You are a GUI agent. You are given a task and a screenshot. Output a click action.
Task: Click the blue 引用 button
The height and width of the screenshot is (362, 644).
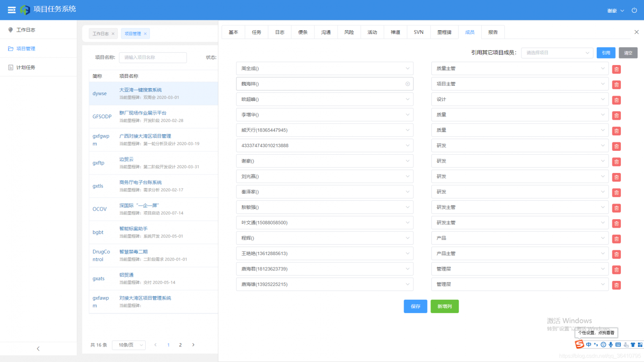tap(606, 53)
